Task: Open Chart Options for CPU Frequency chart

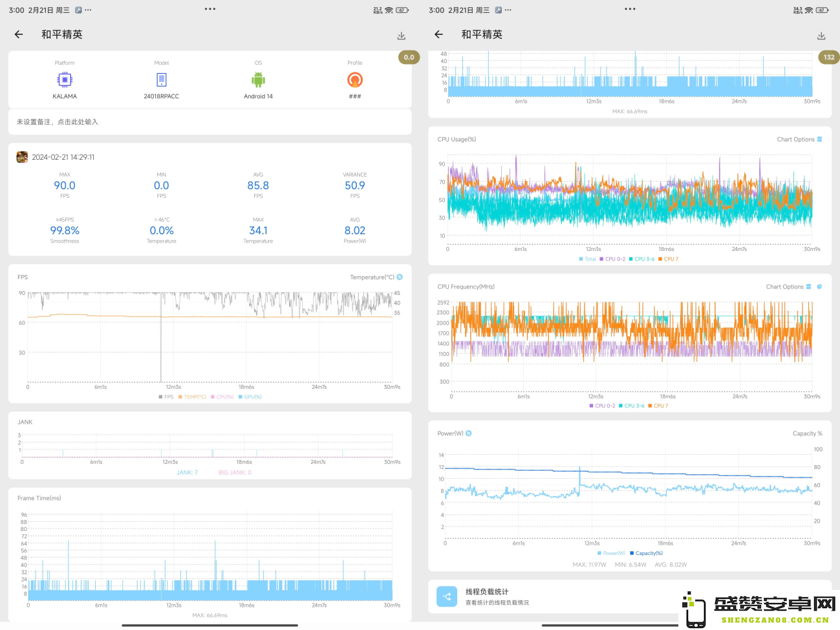Action: 788,287
